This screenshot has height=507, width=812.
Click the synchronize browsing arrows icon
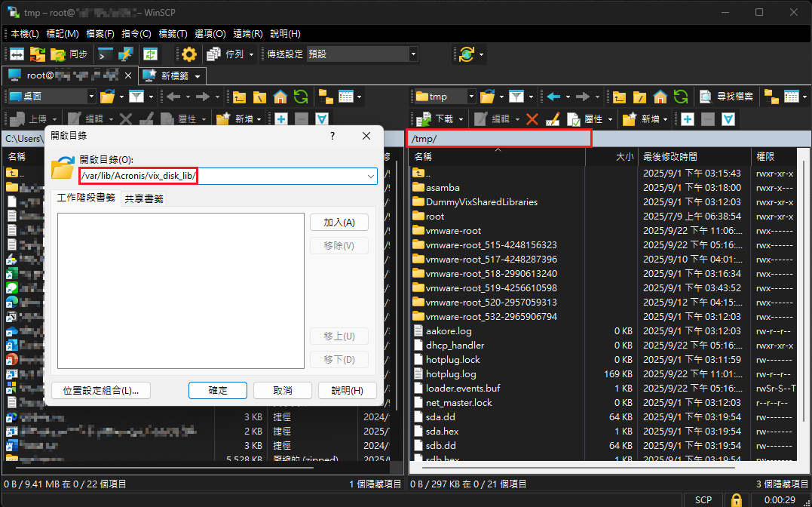pyautogui.click(x=37, y=54)
